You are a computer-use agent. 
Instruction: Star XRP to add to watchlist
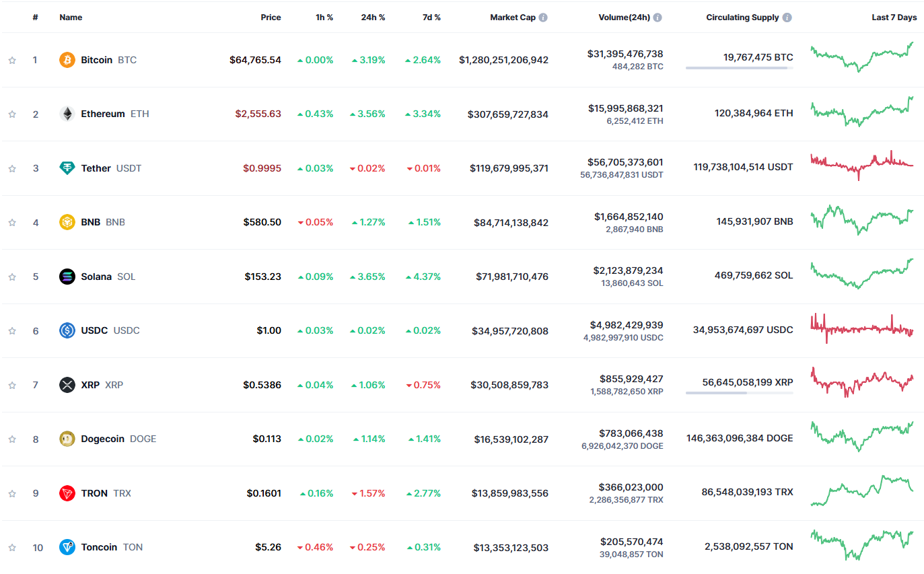tap(12, 385)
